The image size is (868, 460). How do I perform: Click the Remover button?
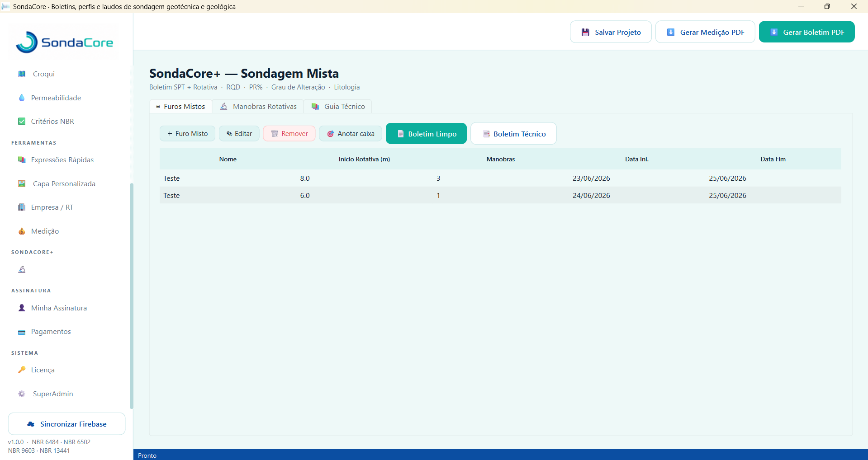pos(289,134)
